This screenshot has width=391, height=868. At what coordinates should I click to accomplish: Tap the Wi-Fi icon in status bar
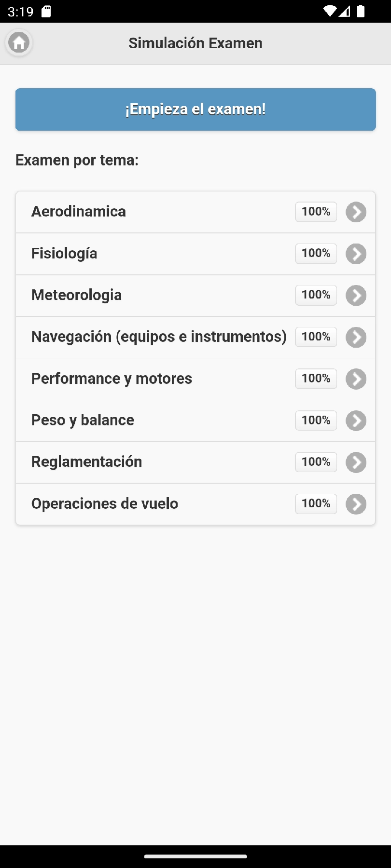(330, 12)
